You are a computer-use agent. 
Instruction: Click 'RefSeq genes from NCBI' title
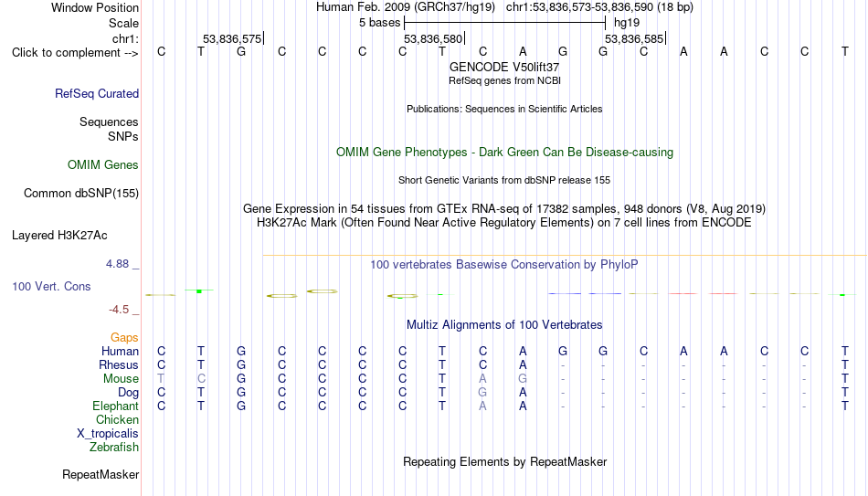click(x=504, y=80)
